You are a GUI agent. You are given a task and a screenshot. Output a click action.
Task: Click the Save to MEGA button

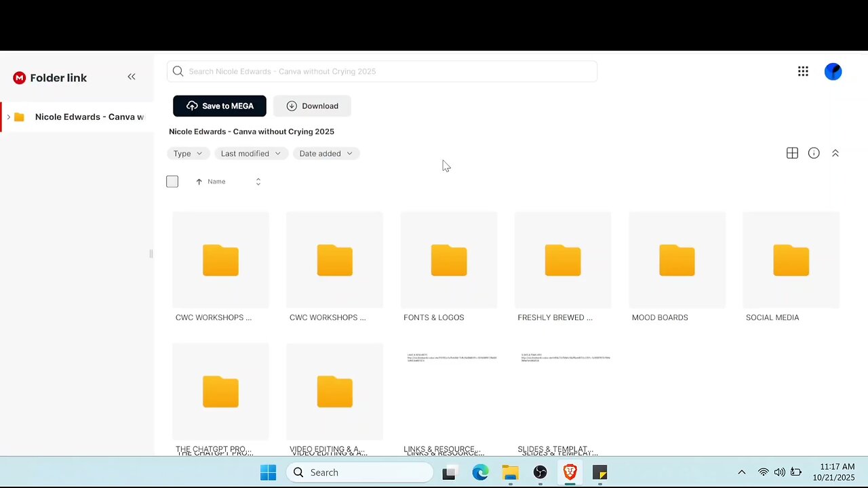[x=220, y=106]
